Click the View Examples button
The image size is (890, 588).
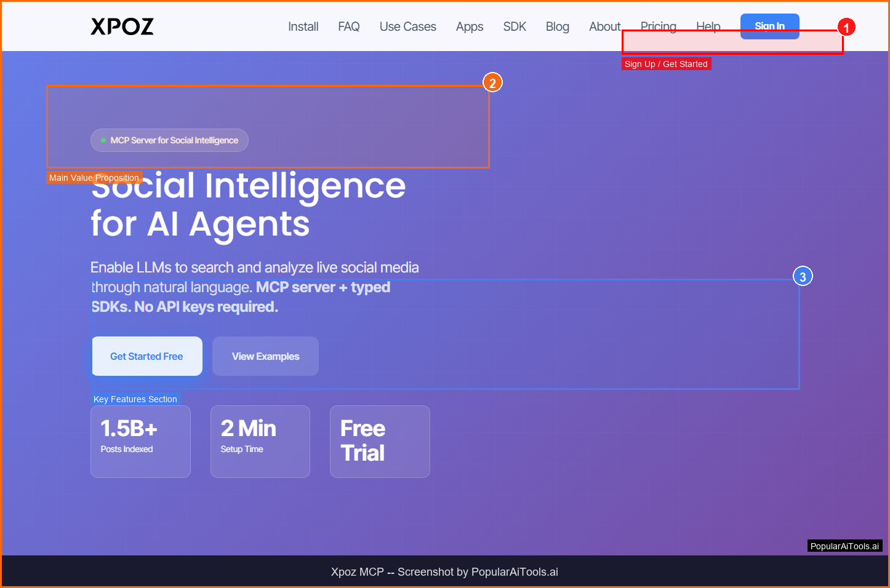point(265,356)
